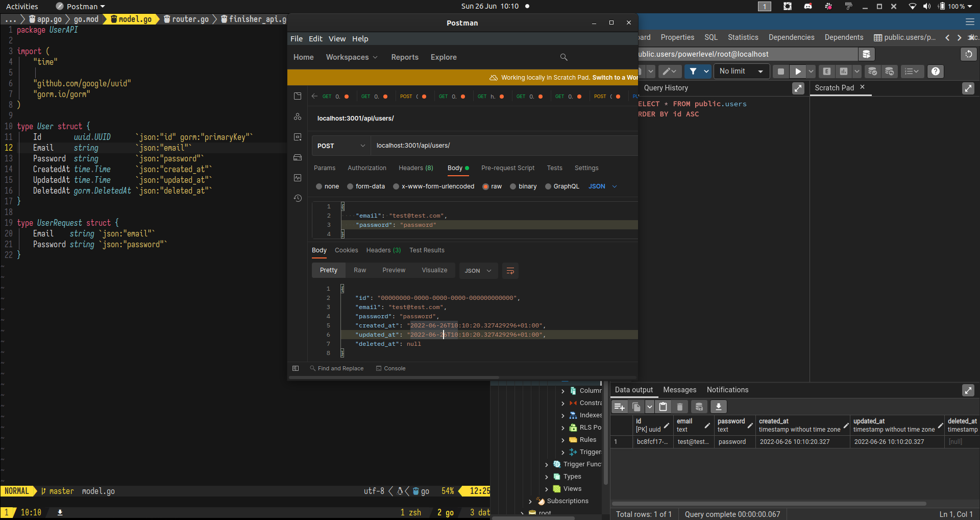Maximize the Query History panel
The height and width of the screenshot is (520, 980).
798,88
